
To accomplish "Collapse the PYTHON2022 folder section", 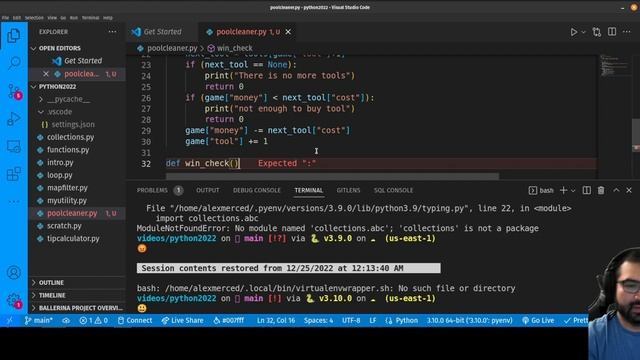I will click(77, 87).
